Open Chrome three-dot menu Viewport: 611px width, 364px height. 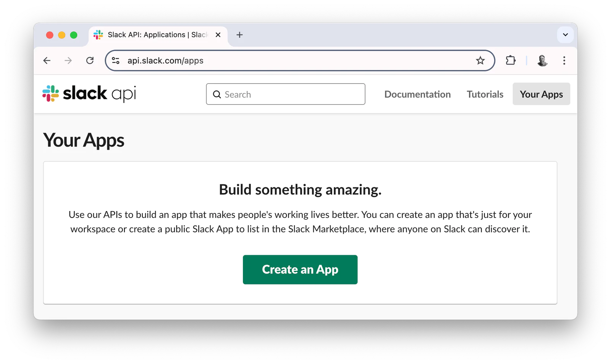point(564,61)
